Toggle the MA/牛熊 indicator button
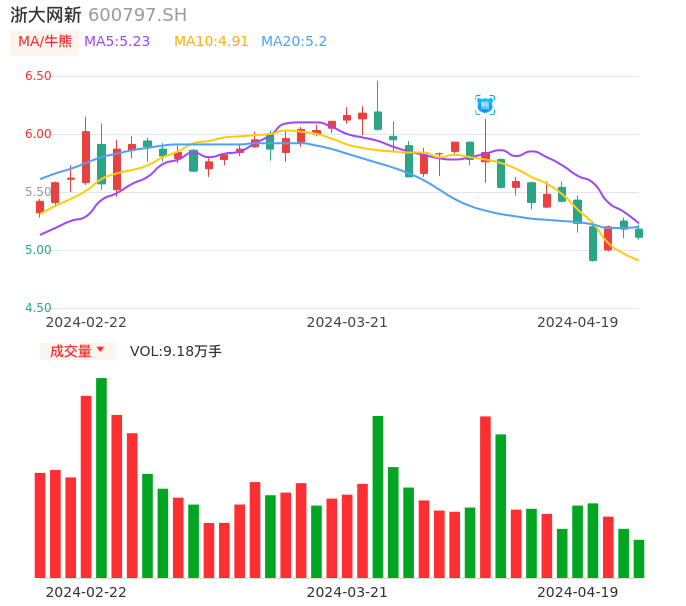Screen dimensions: 686x606 (45, 42)
